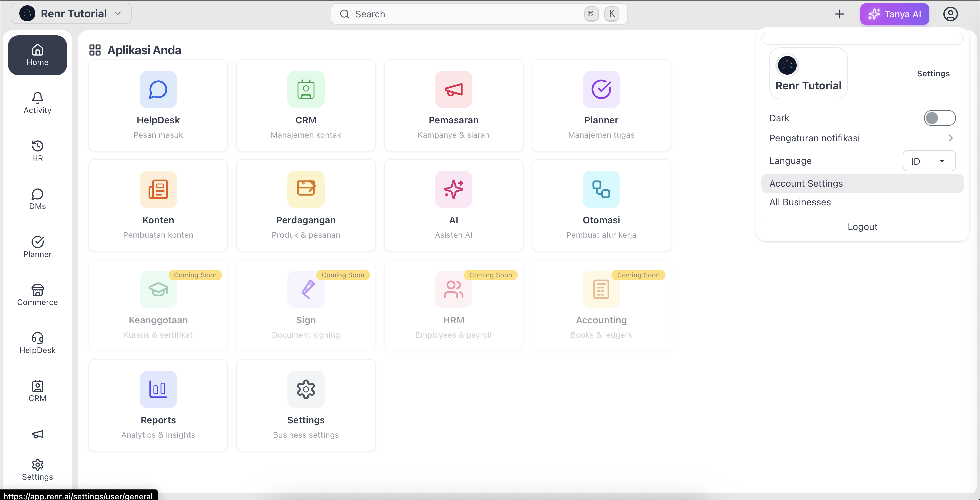Open the AI sparkle app icon
This screenshot has width=980, height=500.
click(x=453, y=189)
